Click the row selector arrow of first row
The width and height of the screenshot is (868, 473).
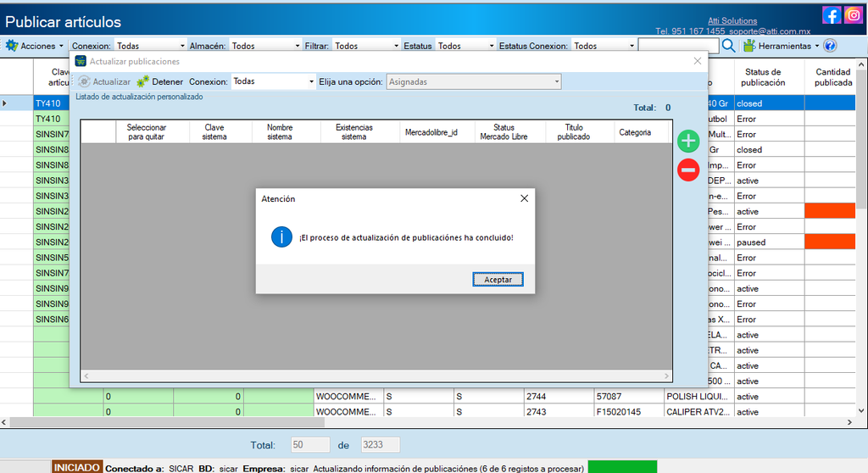click(4, 103)
